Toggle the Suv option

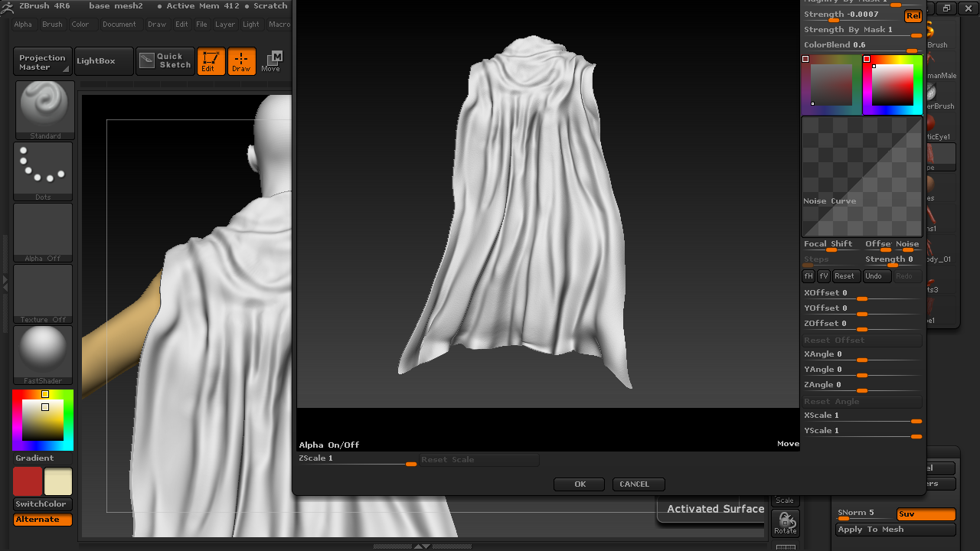[x=926, y=514]
